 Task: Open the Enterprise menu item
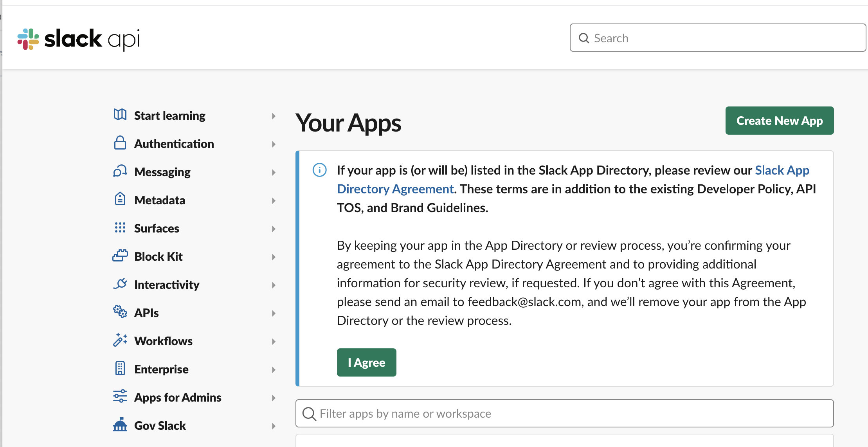pos(161,369)
